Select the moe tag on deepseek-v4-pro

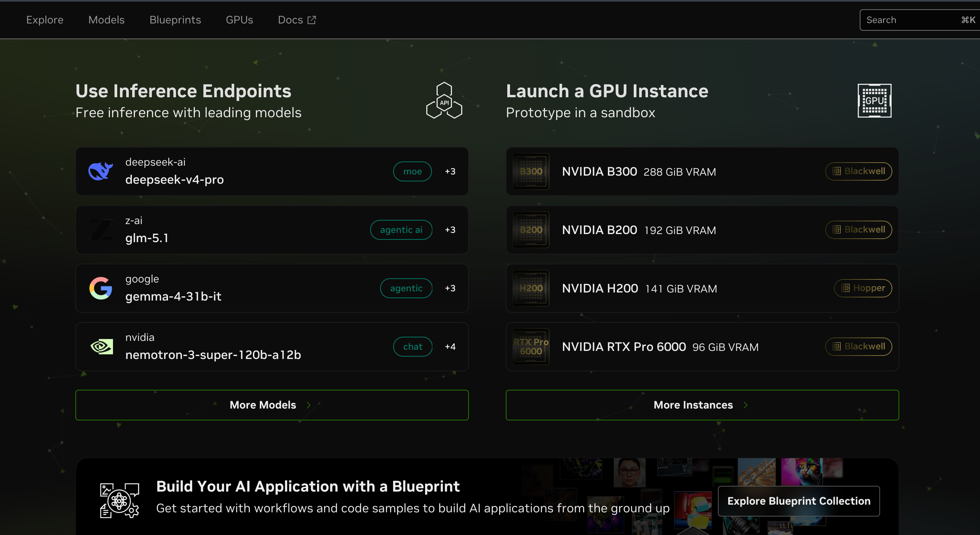click(x=412, y=171)
